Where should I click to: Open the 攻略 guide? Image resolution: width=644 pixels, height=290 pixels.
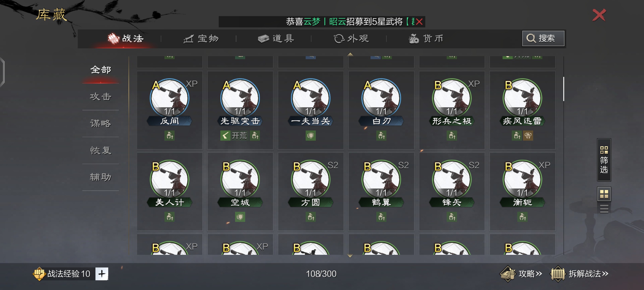pyautogui.click(x=521, y=273)
